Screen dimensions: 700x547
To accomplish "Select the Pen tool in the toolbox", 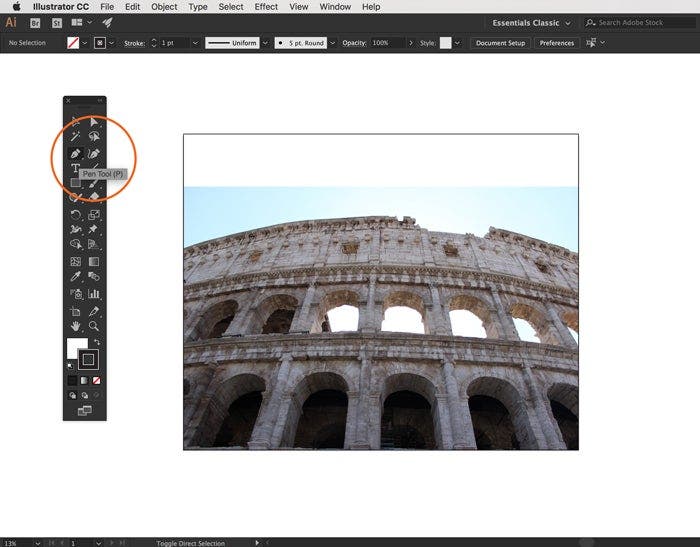I will coord(75,154).
